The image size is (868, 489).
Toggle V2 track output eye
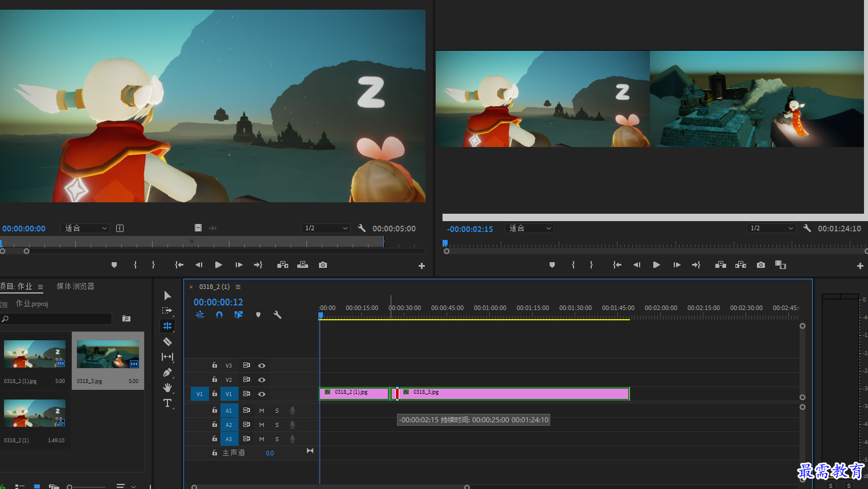tap(262, 380)
